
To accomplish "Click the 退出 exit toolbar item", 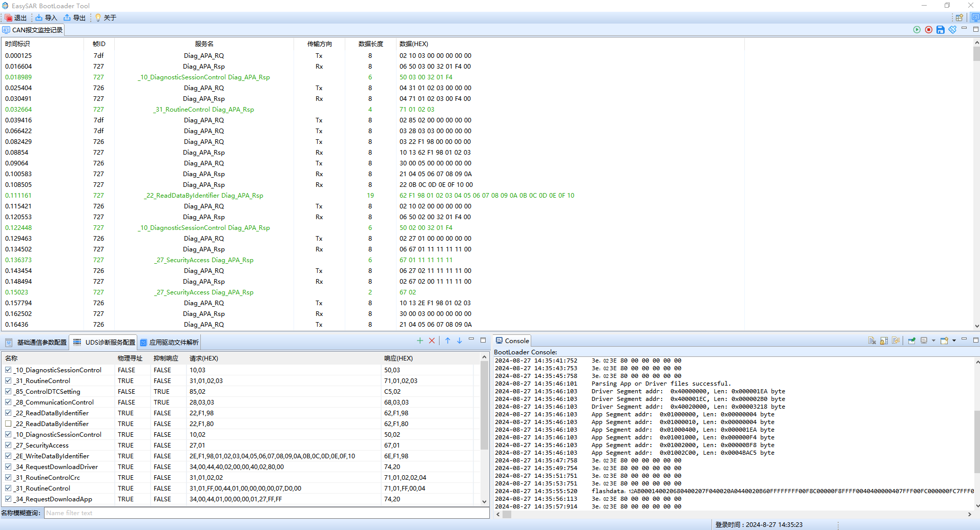I will point(16,17).
